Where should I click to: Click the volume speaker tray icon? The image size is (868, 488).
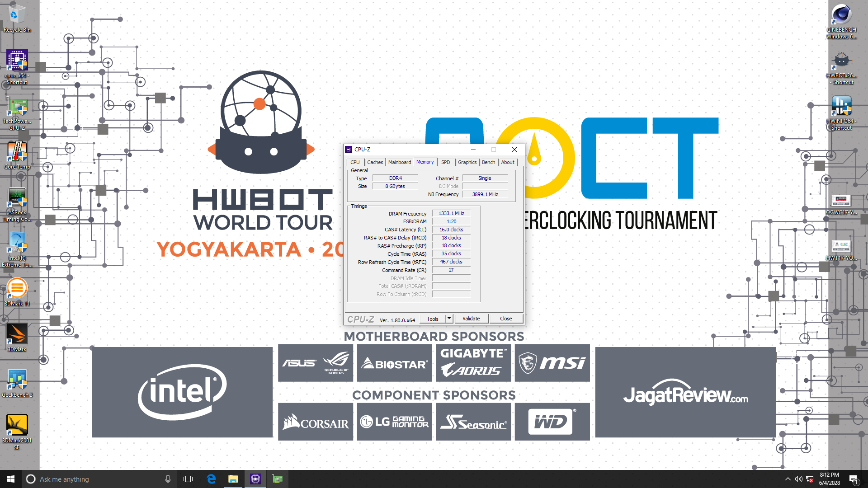pos(798,479)
